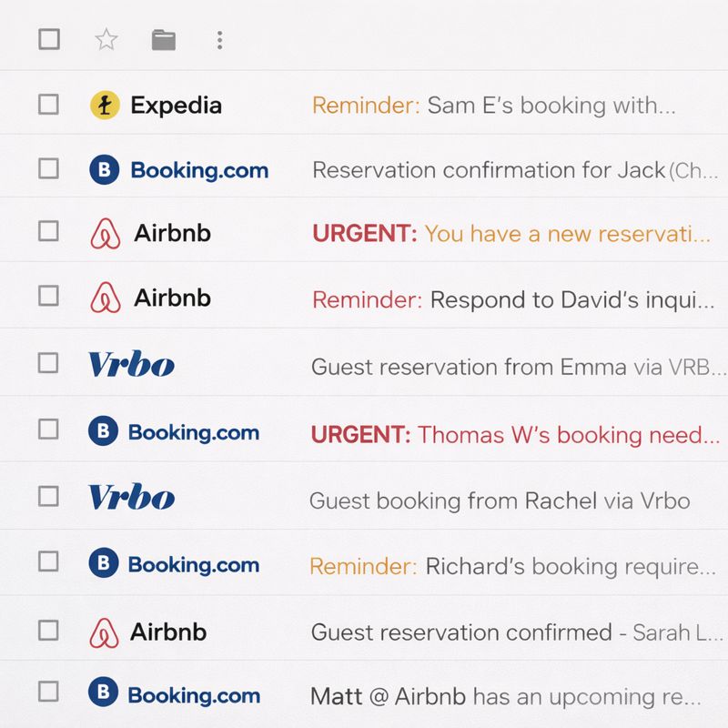Toggle the select-all checkbox in the toolbar
Screen dimensions: 728x728
pos(49,39)
